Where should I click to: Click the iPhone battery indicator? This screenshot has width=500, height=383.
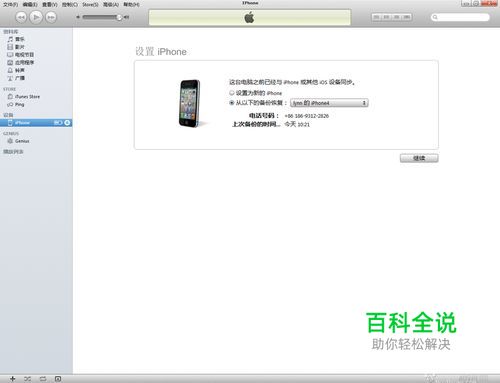click(x=58, y=123)
